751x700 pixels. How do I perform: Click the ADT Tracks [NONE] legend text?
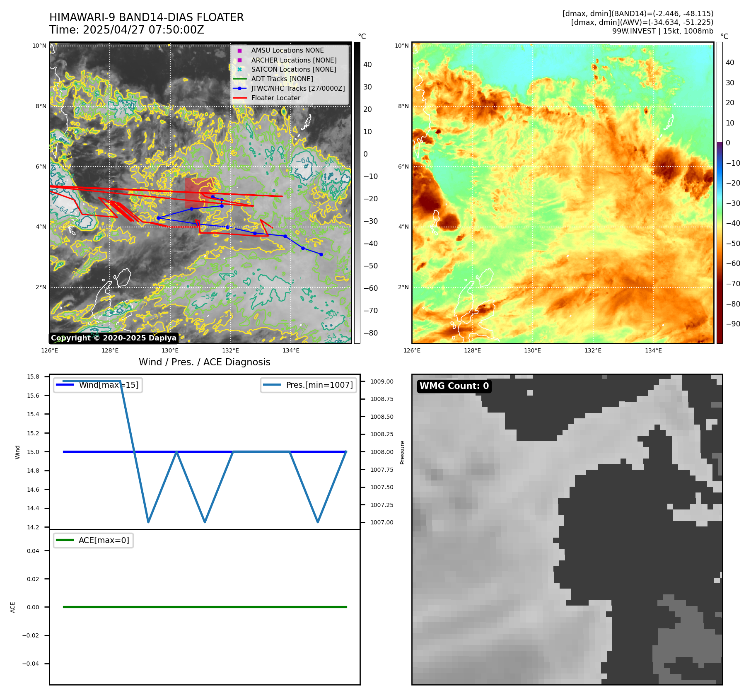tap(282, 79)
